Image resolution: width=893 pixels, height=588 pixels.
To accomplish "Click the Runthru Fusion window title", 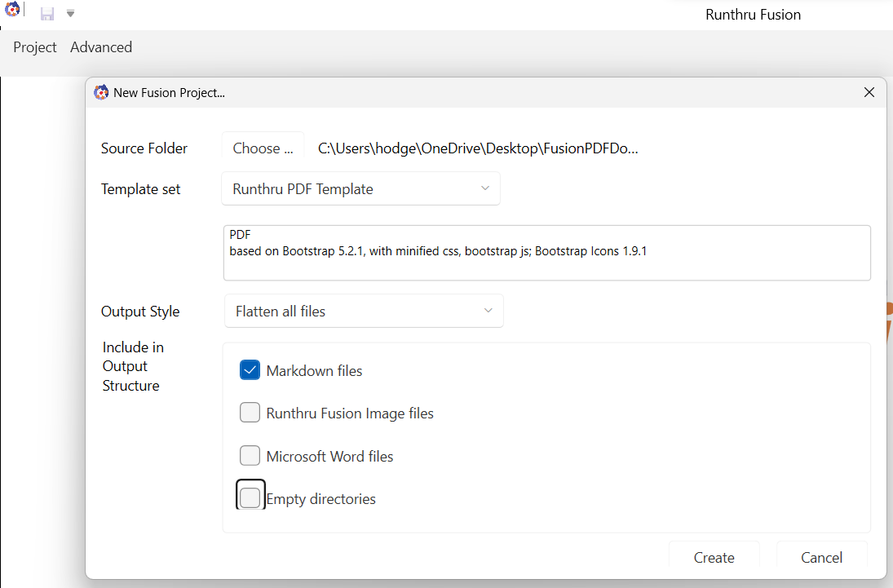I will click(x=753, y=15).
